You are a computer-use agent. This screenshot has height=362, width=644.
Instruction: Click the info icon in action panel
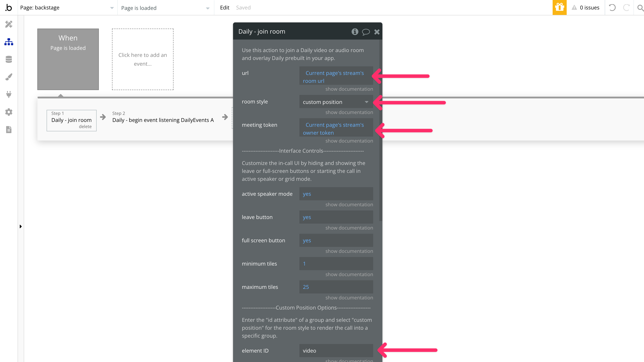pos(355,32)
